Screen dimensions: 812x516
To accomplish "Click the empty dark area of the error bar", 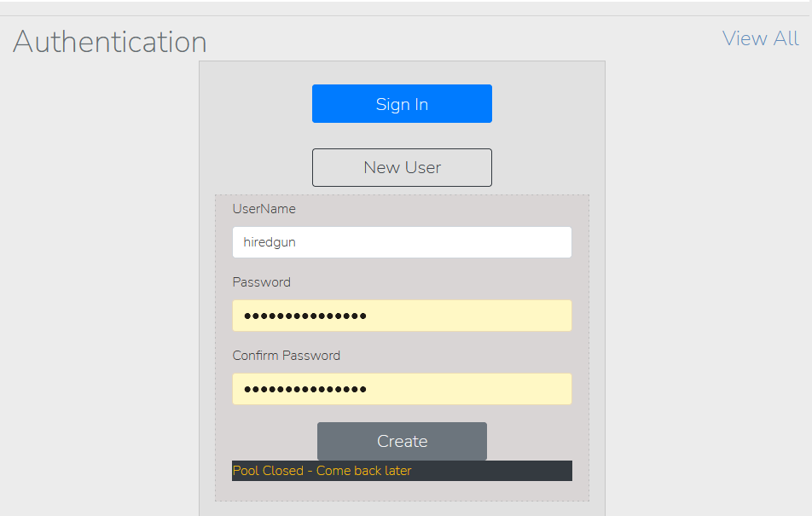I will point(492,471).
